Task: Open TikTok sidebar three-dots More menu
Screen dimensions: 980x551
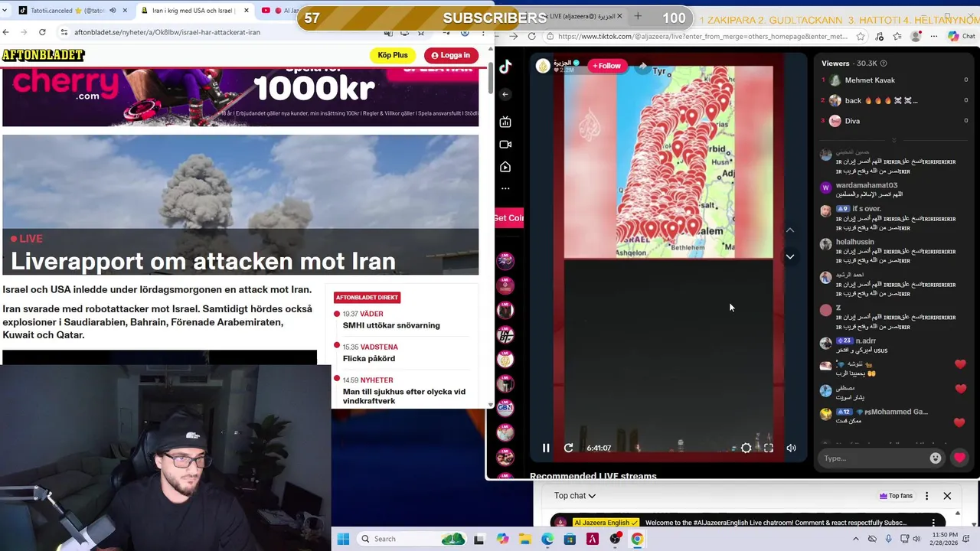Action: [505, 188]
